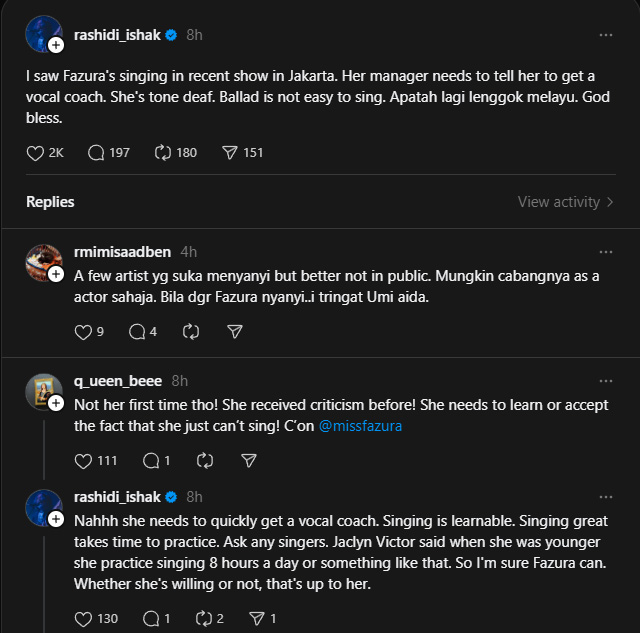
Task: Repost q_ueen_beee's reply
Action: [x=204, y=461]
